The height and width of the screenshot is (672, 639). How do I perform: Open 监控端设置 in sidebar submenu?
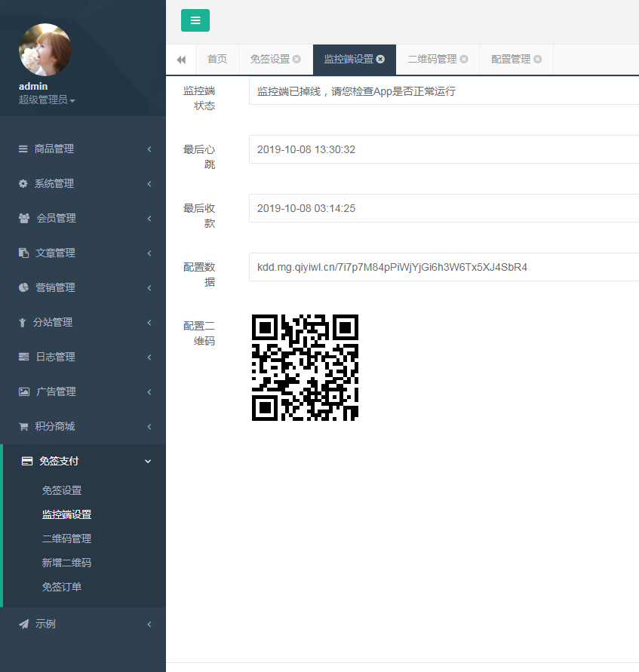(66, 514)
